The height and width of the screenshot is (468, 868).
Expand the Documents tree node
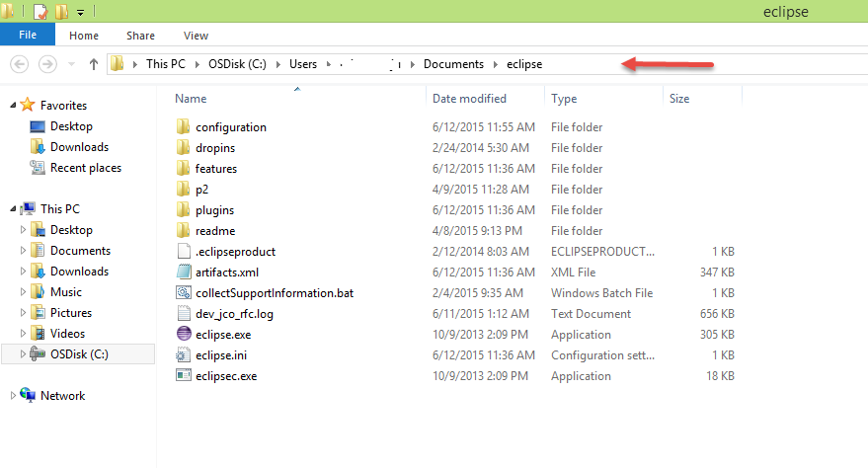pyautogui.click(x=24, y=251)
